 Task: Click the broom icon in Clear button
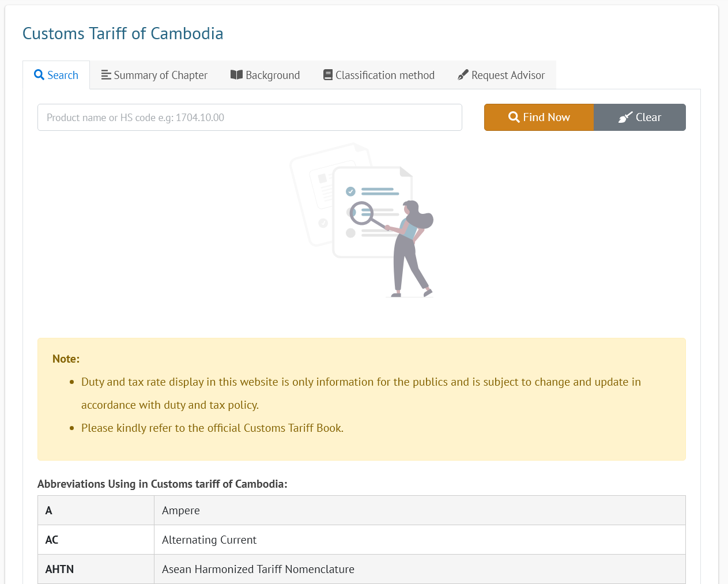625,117
